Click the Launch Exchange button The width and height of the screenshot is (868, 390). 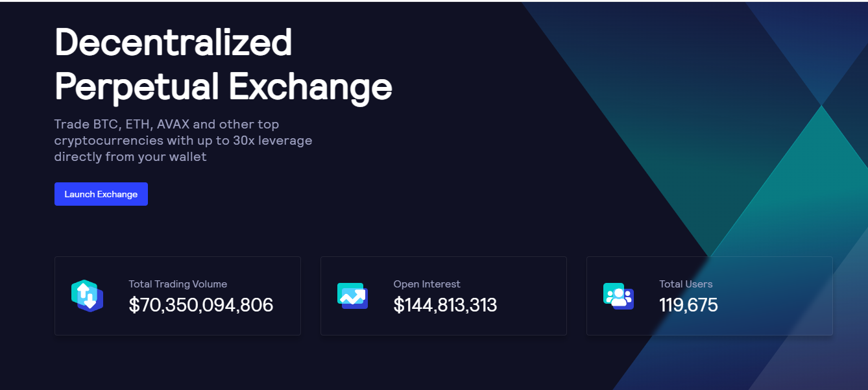click(x=101, y=194)
